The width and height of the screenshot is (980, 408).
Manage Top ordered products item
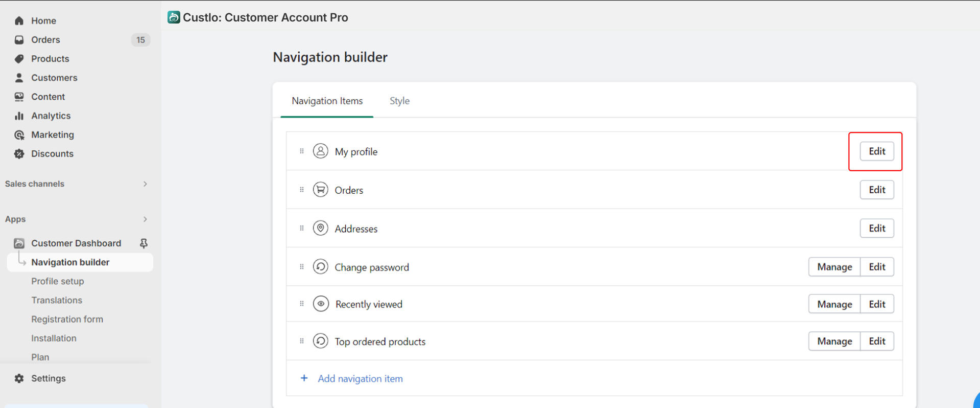click(834, 341)
